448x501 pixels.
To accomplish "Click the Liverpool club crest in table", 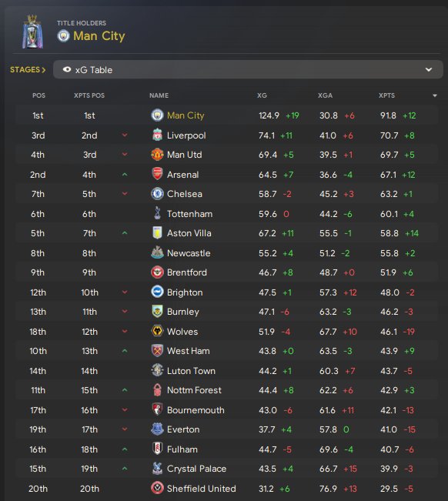I will 157,135.
